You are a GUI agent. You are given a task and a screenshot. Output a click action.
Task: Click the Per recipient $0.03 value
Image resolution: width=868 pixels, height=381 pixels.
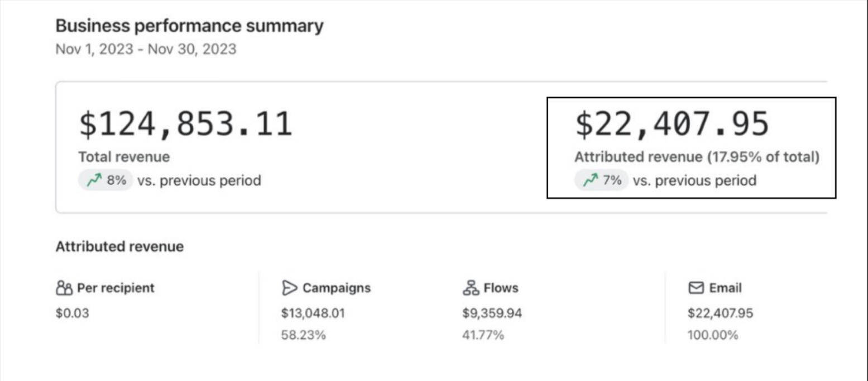click(x=72, y=313)
